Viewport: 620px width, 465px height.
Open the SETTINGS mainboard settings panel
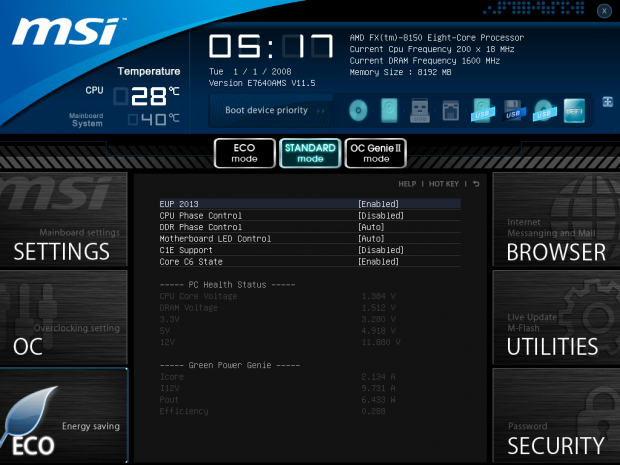[x=64, y=219]
